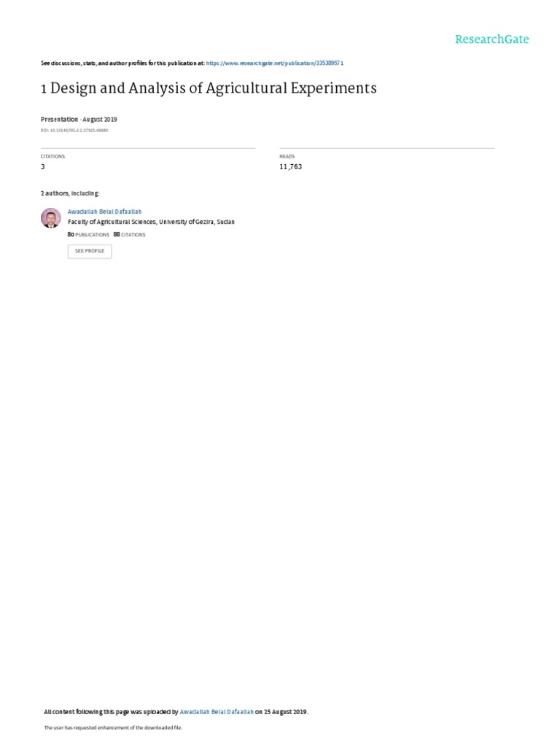Screen dimensions: 560x747
Task: Click the author's profile photo
Action: (x=50, y=218)
